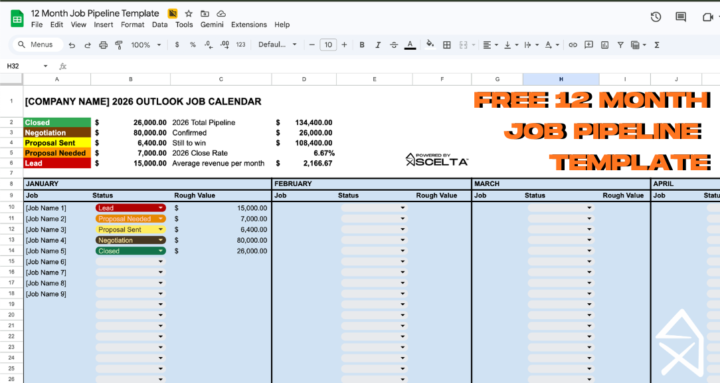
Task: Open vertical align dropdown
Action: tap(511, 45)
